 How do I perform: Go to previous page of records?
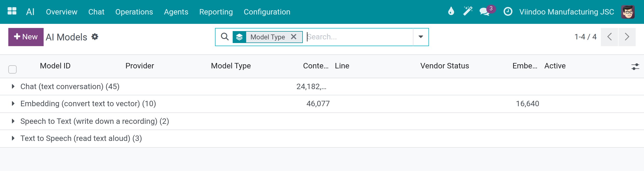[609, 37]
